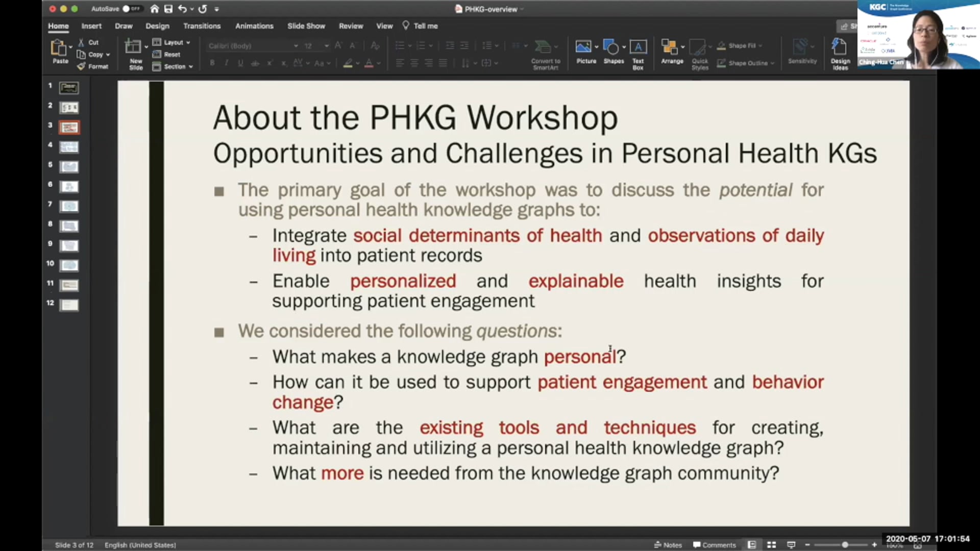Click the Reset layout button
The image size is (980, 551).
pyautogui.click(x=167, y=54)
